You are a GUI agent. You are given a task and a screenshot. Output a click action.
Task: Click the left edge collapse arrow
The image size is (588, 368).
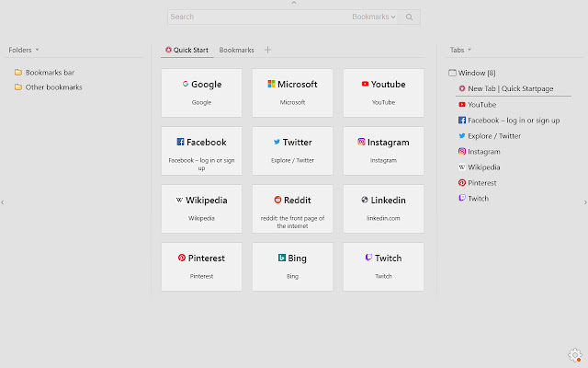(x=2, y=202)
